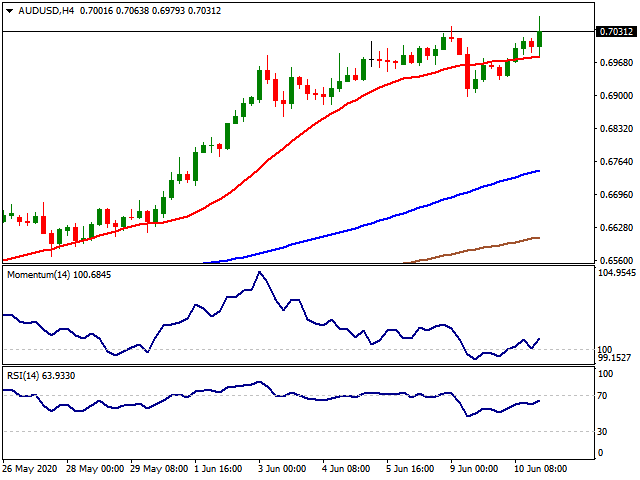
Task: Select the RSI 30 level label
Action: (x=602, y=431)
